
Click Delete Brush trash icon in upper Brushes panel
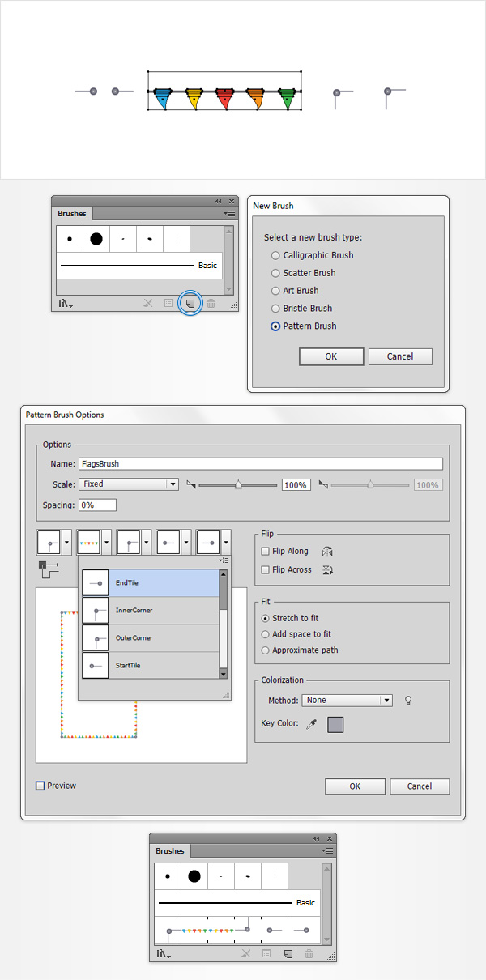211,303
